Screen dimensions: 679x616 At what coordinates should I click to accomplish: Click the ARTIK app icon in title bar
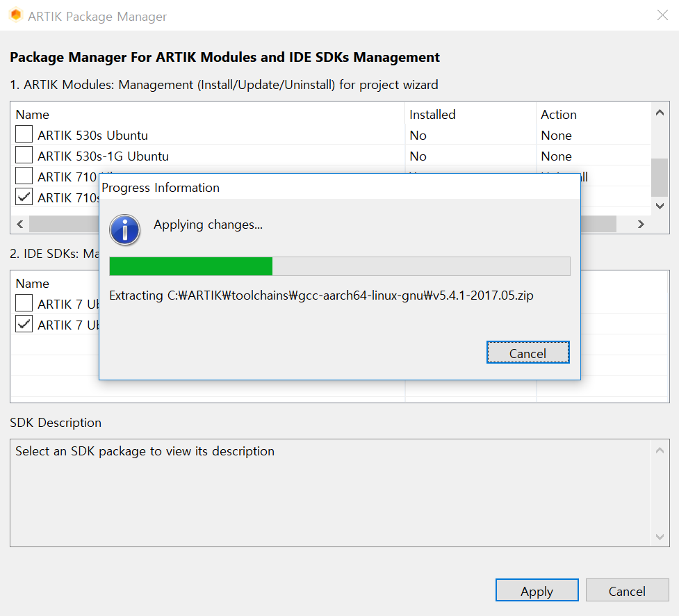tap(16, 15)
